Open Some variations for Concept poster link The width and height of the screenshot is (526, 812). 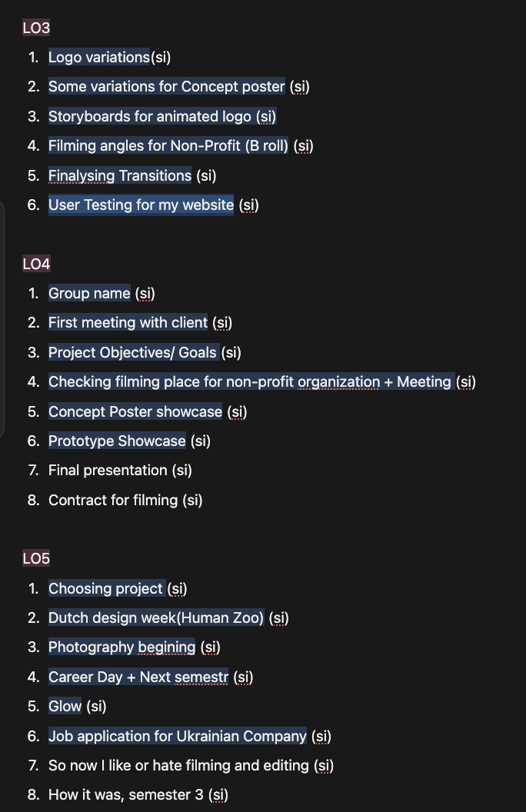[x=166, y=87]
